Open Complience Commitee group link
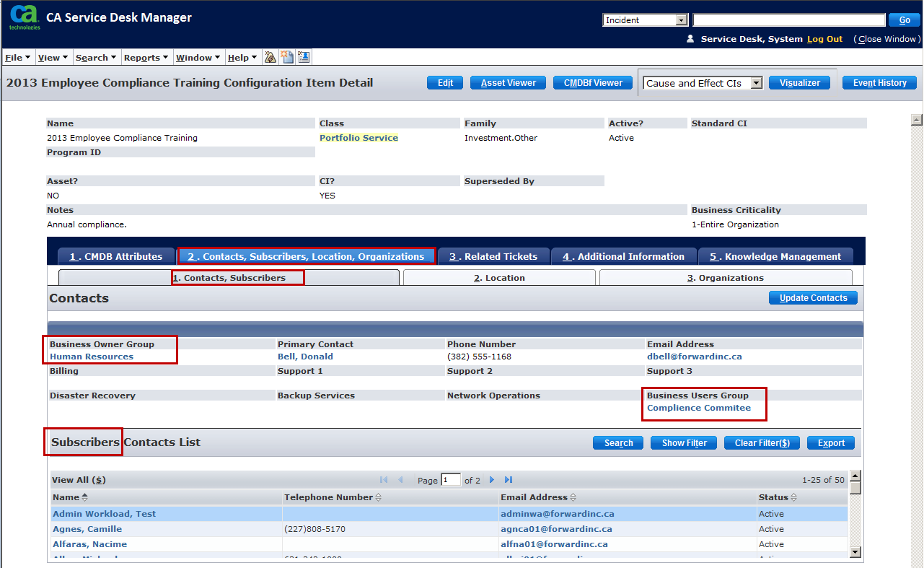Viewport: 924px width, 568px height. pos(699,408)
